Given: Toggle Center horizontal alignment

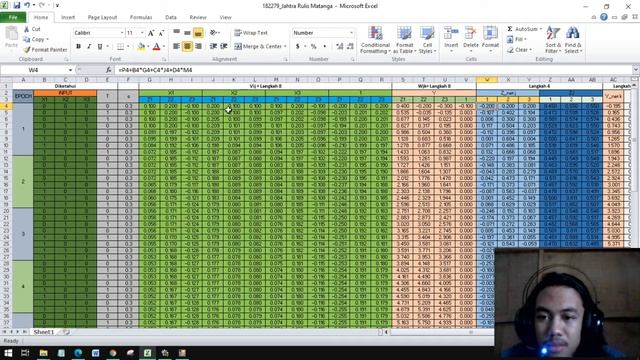Looking at the screenshot, I should (x=187, y=47).
